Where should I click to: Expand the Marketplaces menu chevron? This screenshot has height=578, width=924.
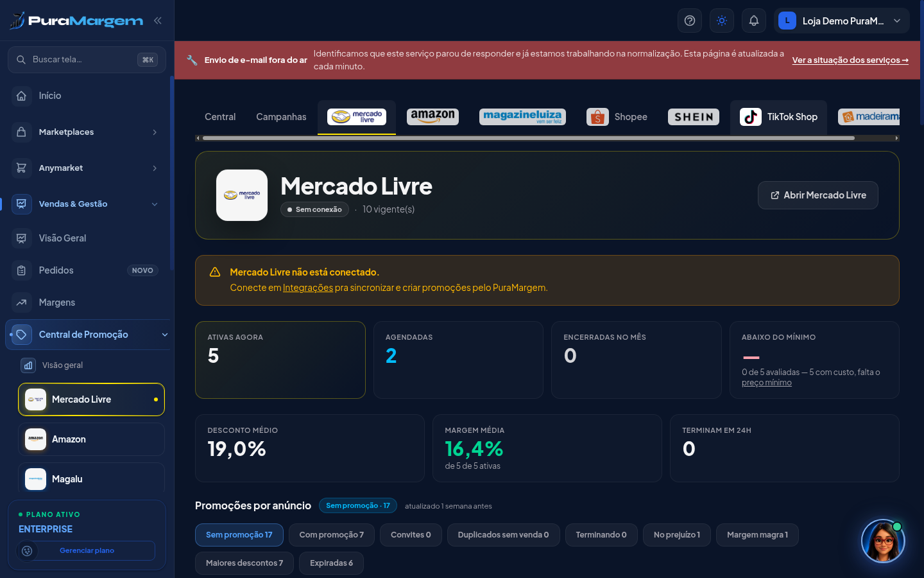[x=155, y=132]
